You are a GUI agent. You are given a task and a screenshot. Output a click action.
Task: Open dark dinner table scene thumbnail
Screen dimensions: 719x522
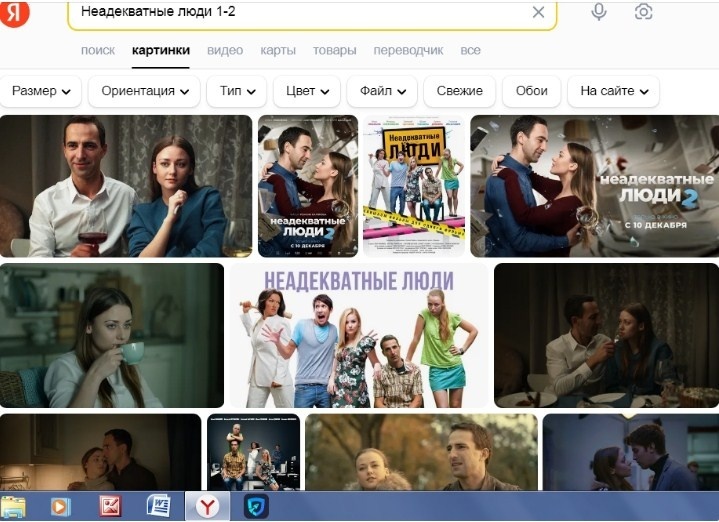(x=607, y=335)
